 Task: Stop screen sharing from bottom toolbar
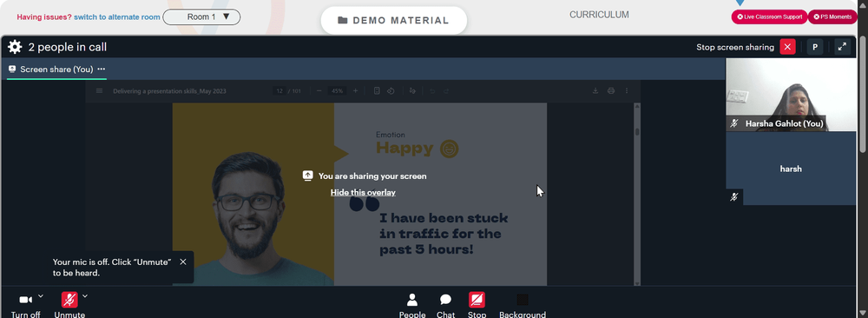click(x=477, y=306)
